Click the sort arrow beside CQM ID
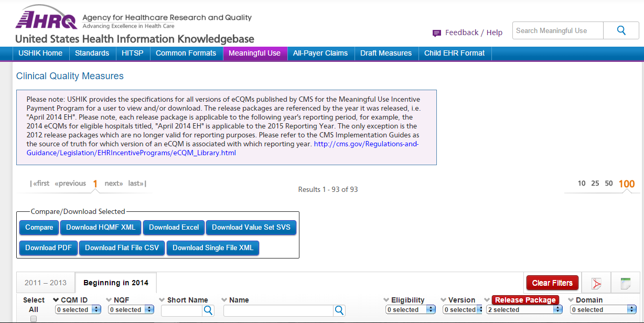The image size is (644, 323). pos(57,300)
